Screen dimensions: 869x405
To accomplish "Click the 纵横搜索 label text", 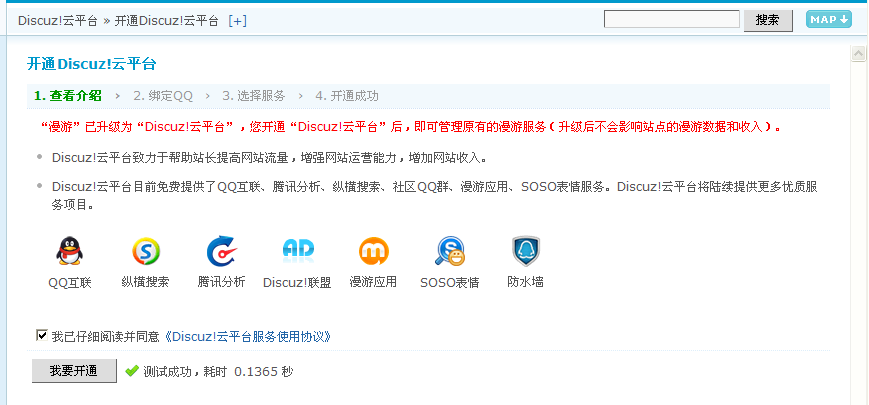I will click(x=145, y=282).
